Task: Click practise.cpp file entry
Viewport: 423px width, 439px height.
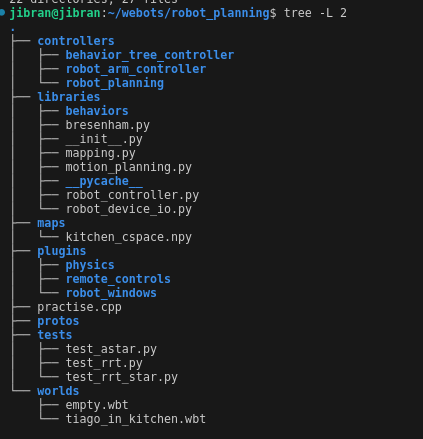Action: [79, 307]
